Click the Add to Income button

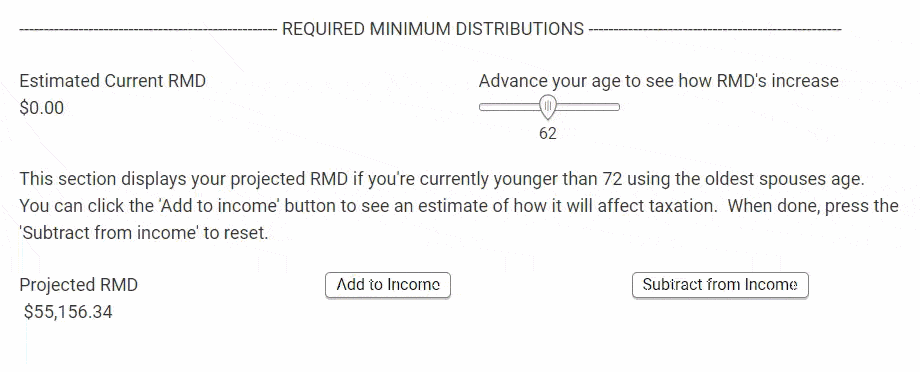387,285
